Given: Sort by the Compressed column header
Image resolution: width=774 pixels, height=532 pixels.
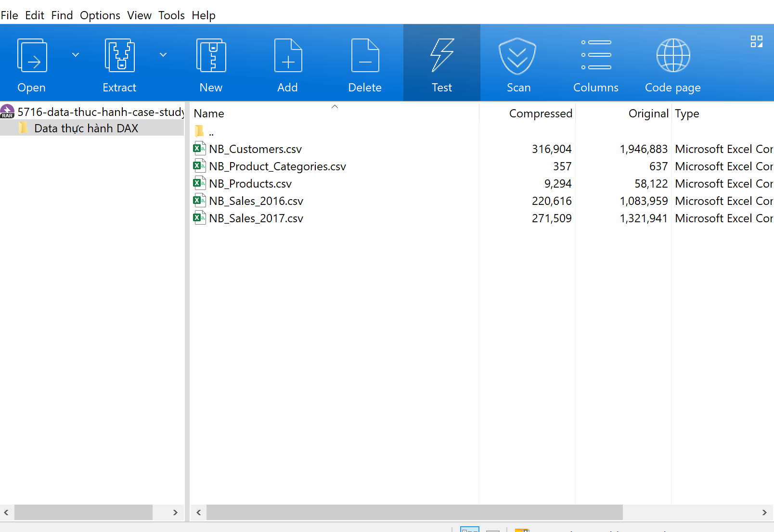Looking at the screenshot, I should tap(540, 114).
